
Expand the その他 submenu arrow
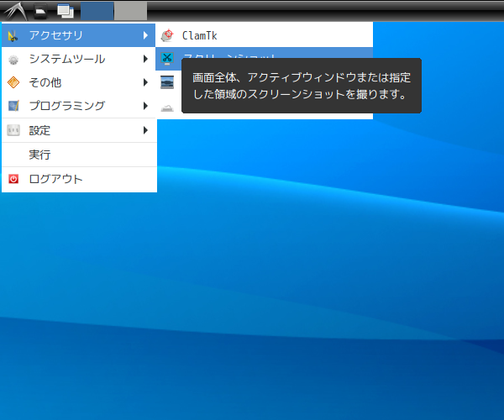[x=145, y=82]
